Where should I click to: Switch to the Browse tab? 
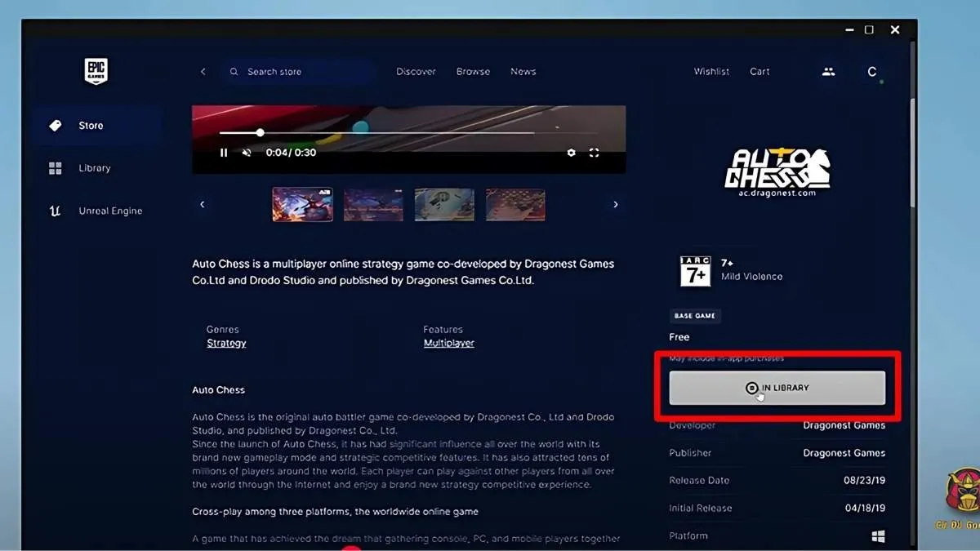pyautogui.click(x=473, y=71)
